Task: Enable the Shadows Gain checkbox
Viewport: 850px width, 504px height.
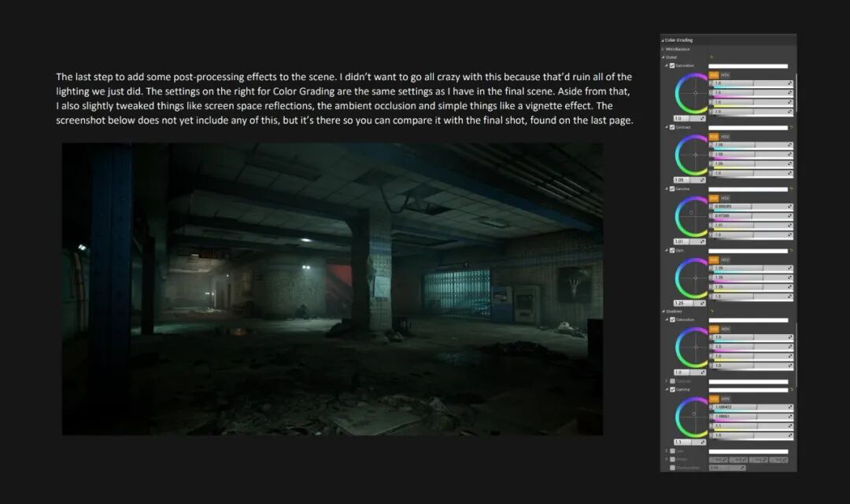Action: (672, 451)
